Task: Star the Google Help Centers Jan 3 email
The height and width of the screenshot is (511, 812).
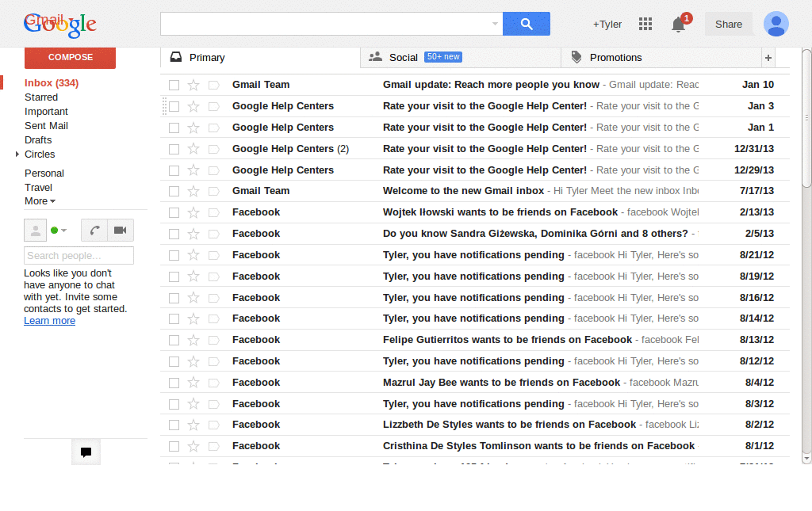Action: click(x=193, y=106)
